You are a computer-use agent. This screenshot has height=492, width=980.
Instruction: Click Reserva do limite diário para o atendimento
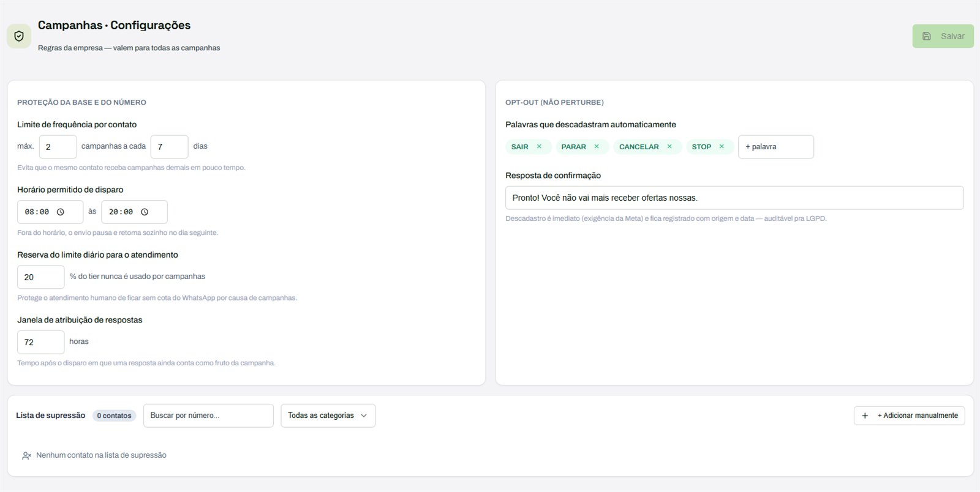(97, 255)
